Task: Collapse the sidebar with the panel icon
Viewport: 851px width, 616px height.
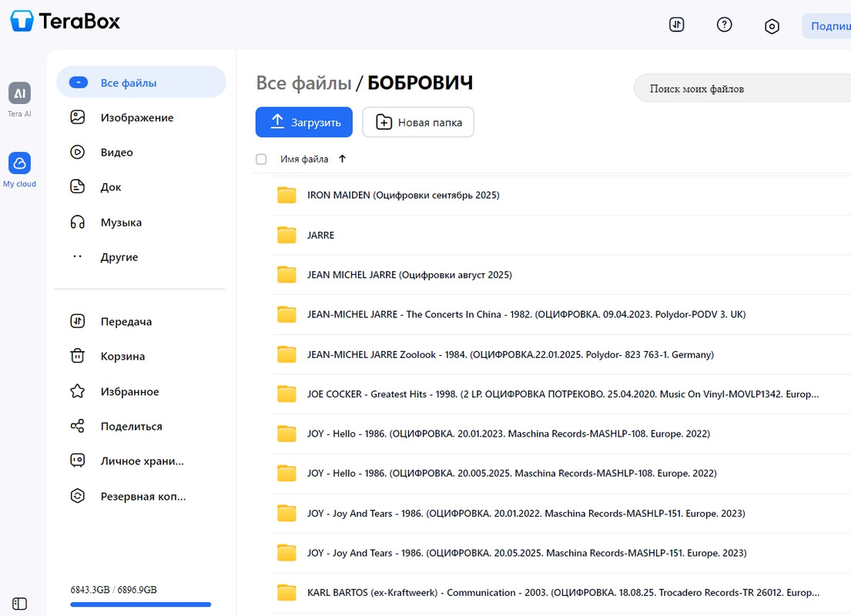Action: (x=19, y=604)
